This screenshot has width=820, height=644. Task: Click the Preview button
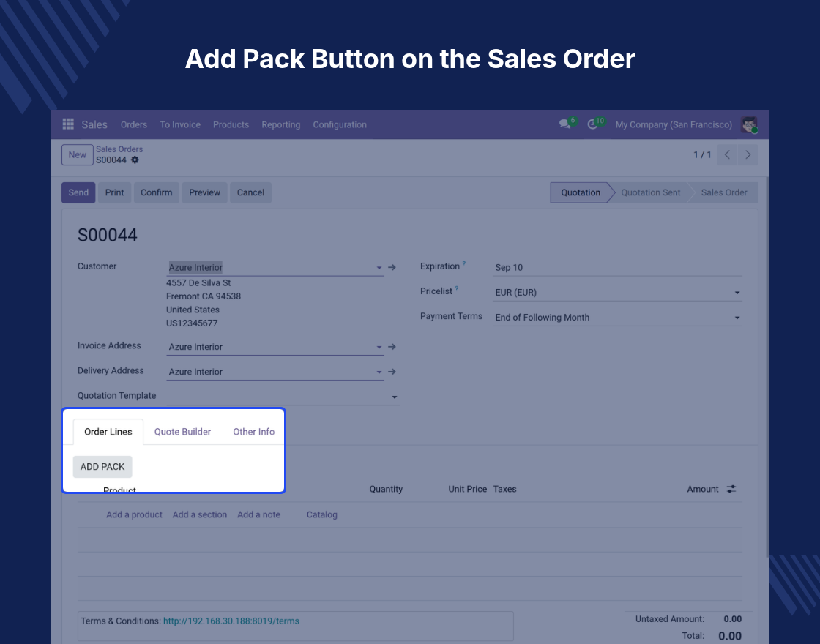click(x=204, y=192)
